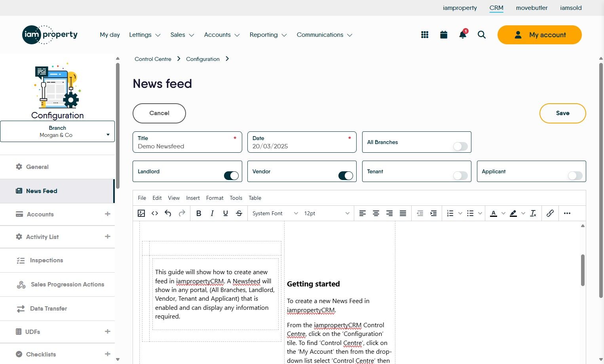Click the iamproperty logo
Screen dimensions: 604x364
pos(50,35)
